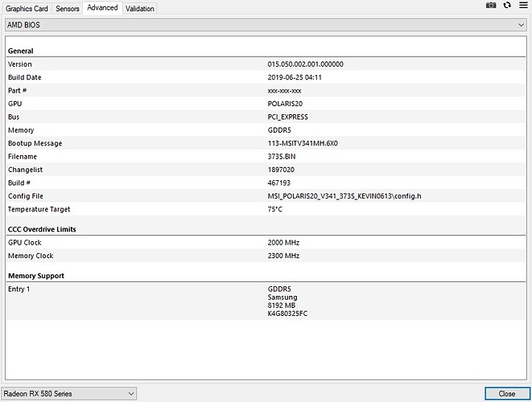Select the Version value 015.050.002.001.000000

click(x=305, y=64)
